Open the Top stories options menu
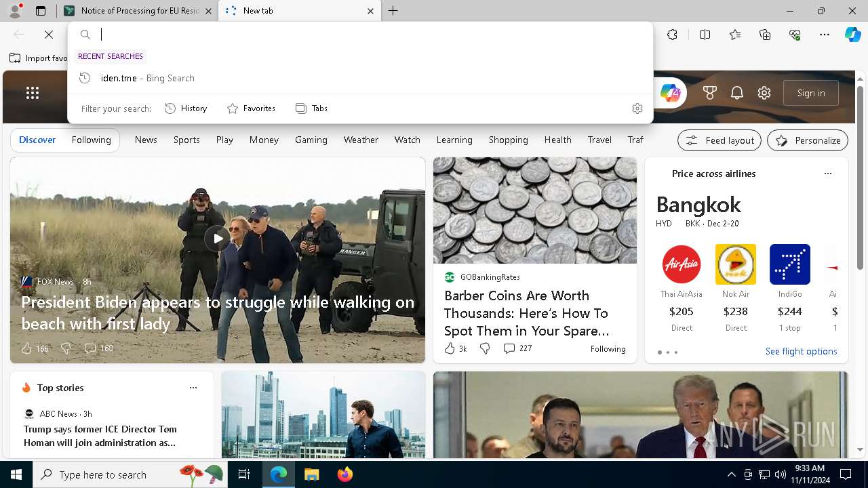Image resolution: width=868 pixels, height=488 pixels. [x=193, y=388]
